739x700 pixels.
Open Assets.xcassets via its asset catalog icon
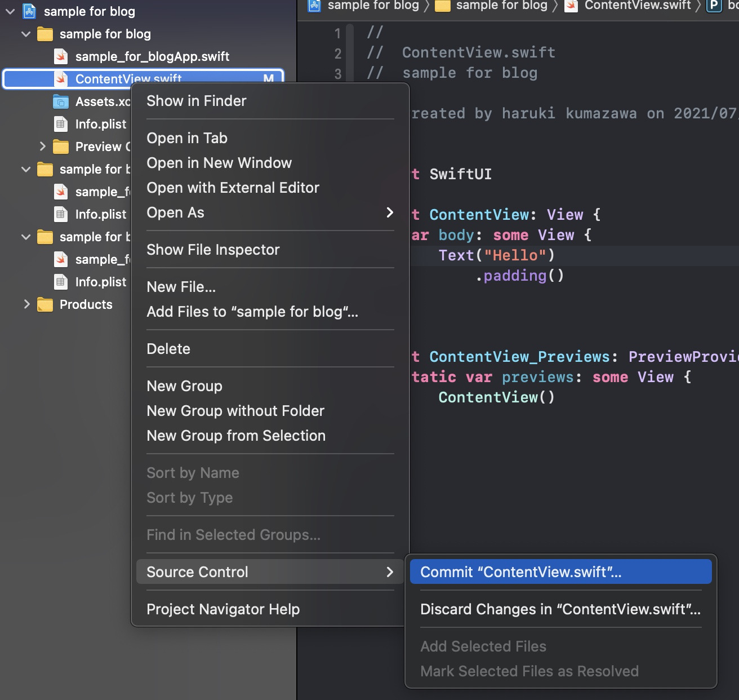62,101
